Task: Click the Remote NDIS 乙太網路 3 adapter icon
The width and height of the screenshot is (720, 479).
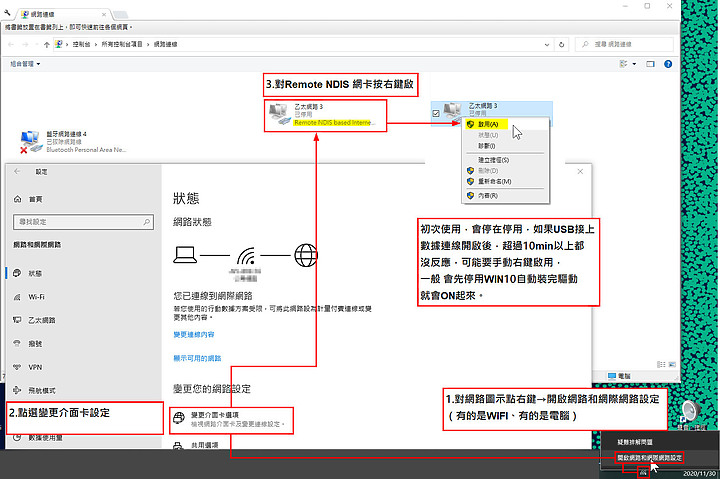Action: (280, 114)
